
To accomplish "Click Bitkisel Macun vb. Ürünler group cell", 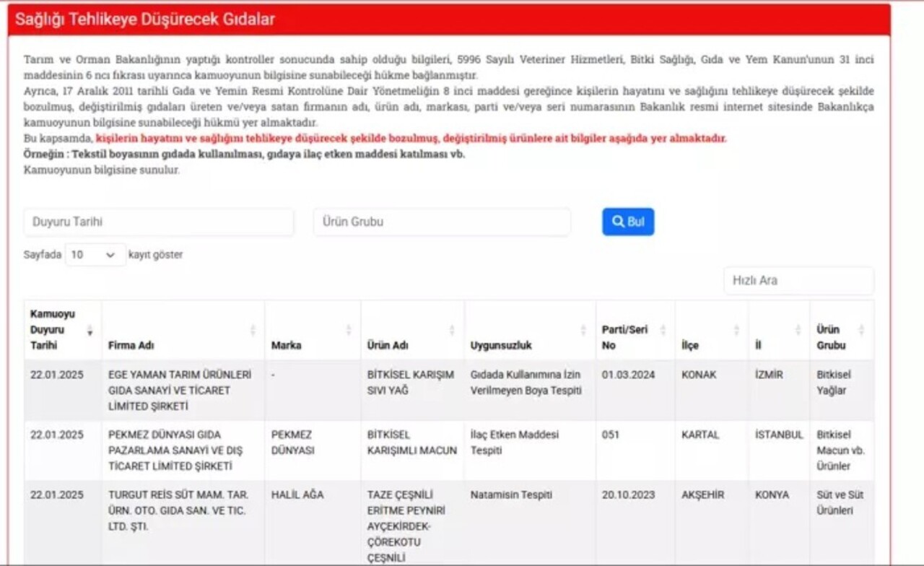I will click(842, 450).
